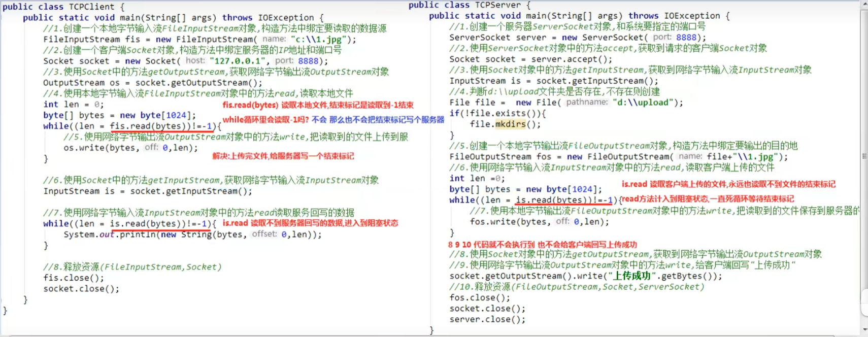Click the 'public class TCPServer' declaration
Viewport: 868px width, 337px height.
coord(470,5)
